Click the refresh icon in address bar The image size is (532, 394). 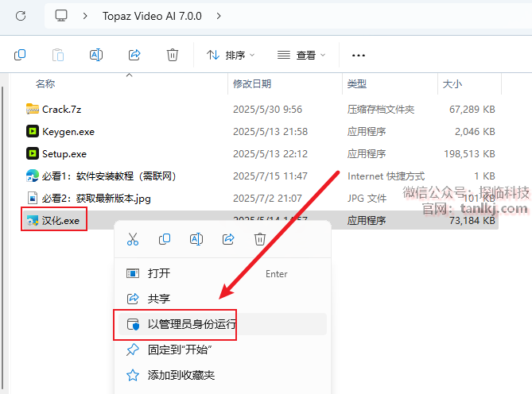21,15
